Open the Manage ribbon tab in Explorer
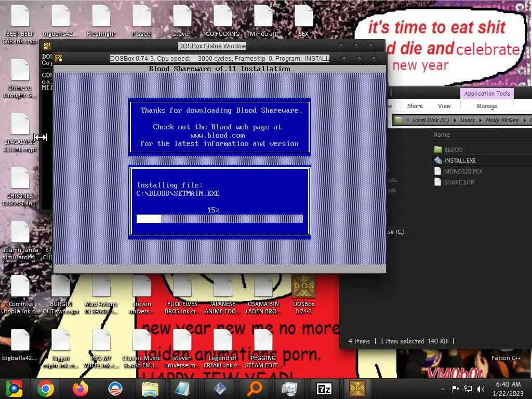 [x=486, y=106]
